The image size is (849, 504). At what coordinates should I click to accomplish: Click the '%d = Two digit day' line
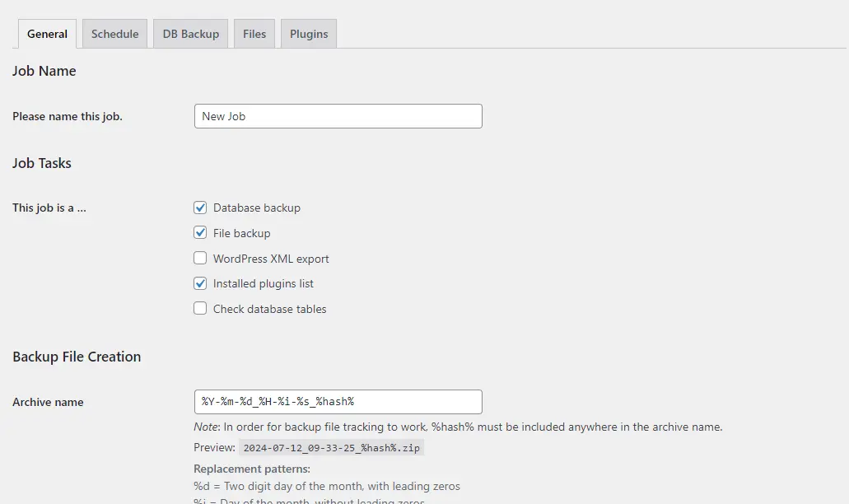[x=326, y=486]
